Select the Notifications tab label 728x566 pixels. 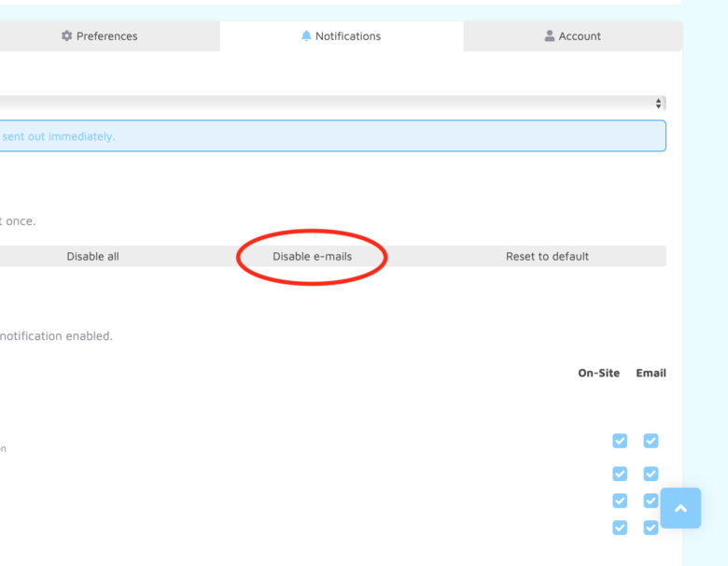click(347, 36)
